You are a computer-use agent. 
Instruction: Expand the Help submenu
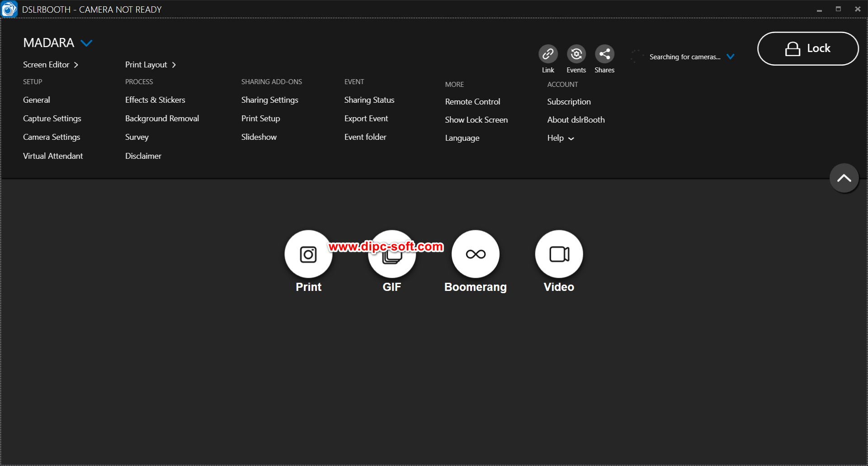pyautogui.click(x=561, y=138)
